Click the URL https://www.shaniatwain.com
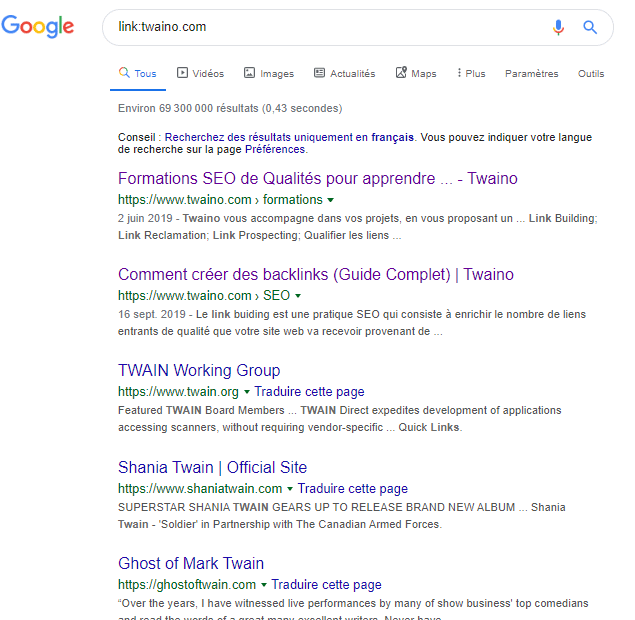This screenshot has width=635, height=620. [200, 488]
